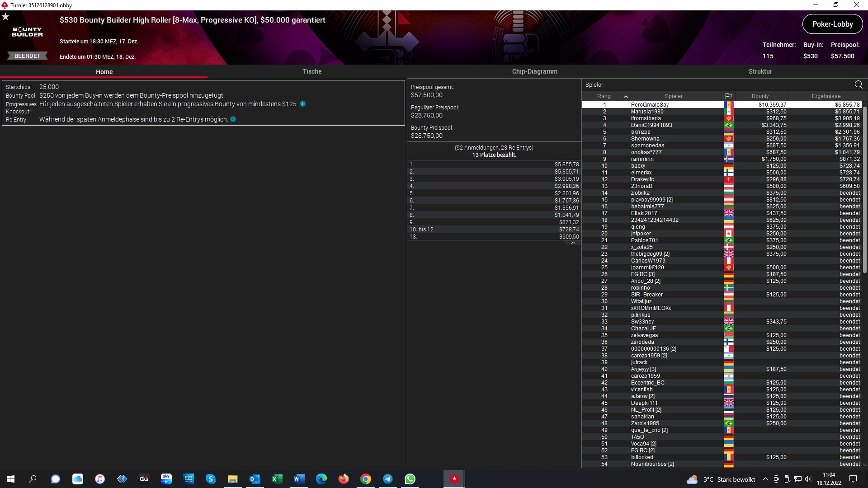Toggle Rang column sort arrow

click(x=626, y=96)
